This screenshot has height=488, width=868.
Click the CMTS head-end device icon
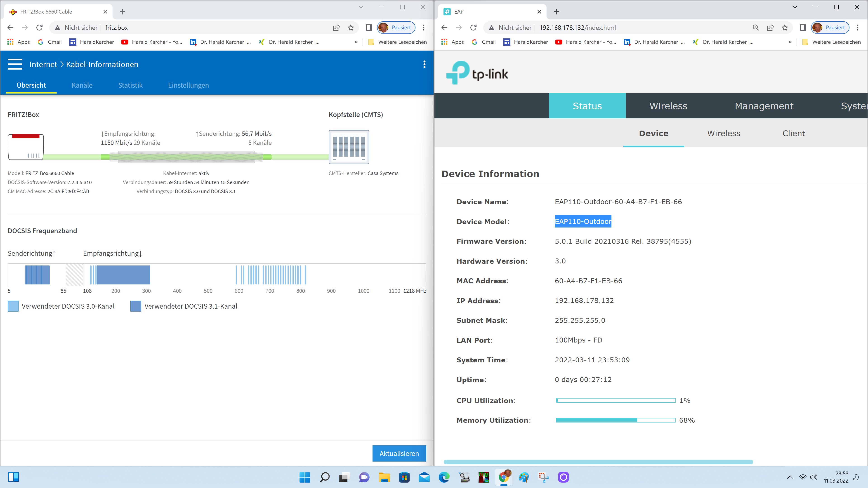pyautogui.click(x=349, y=147)
